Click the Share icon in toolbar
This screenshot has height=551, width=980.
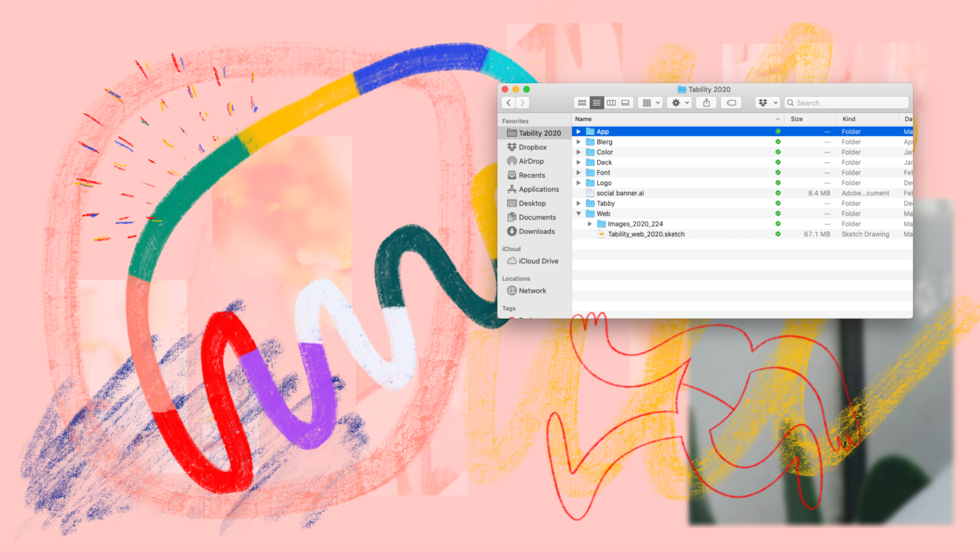[706, 103]
